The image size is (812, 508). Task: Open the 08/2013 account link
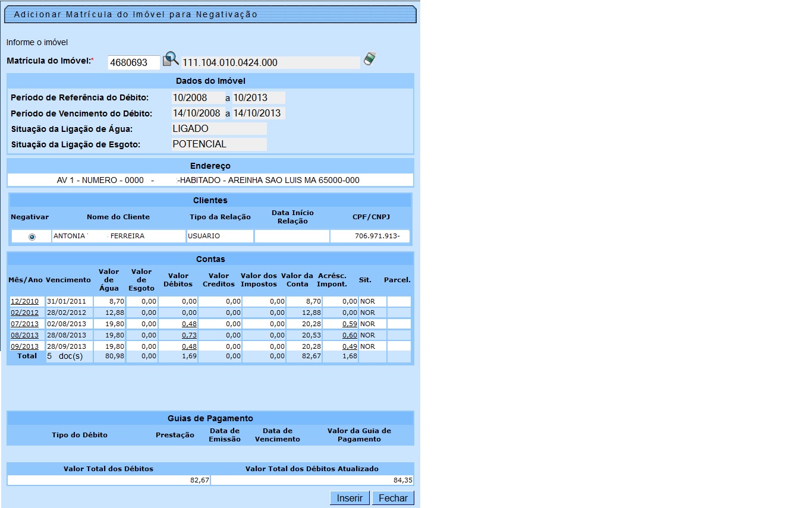tap(24, 336)
